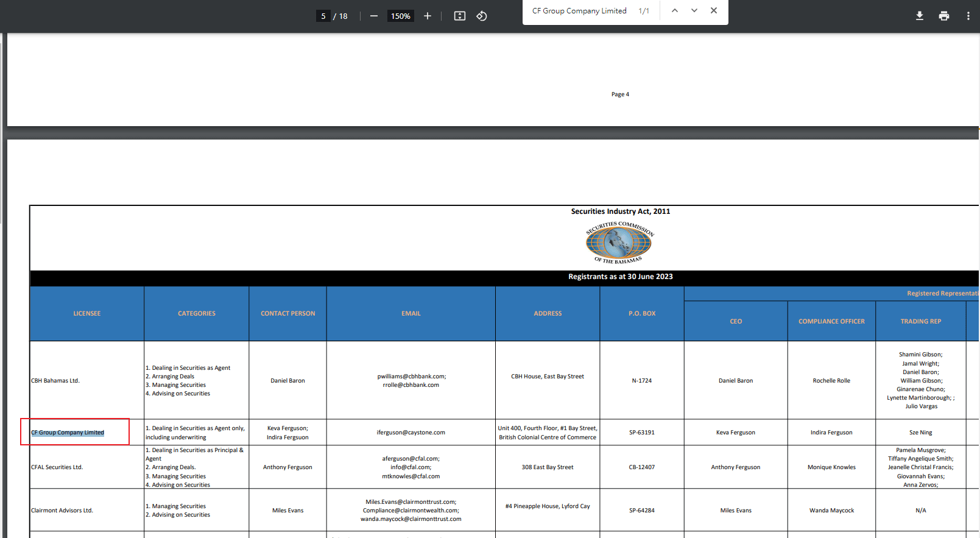This screenshot has width=980, height=538.
Task: Click the rrolle@cbhbank.com email address
Action: (x=411, y=385)
